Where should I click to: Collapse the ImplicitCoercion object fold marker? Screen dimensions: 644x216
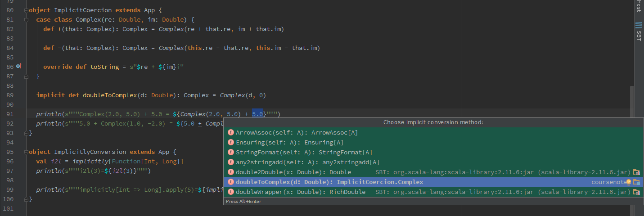[x=27, y=10]
